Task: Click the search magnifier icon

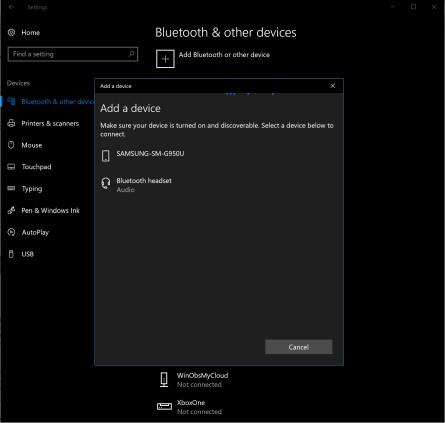Action: pos(131,54)
